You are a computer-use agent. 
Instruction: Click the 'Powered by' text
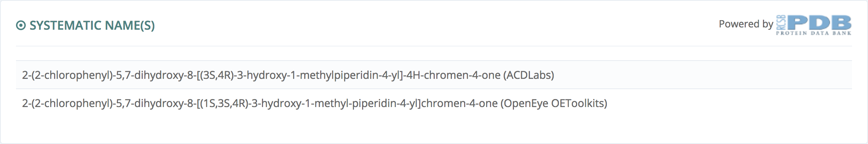coord(746,24)
